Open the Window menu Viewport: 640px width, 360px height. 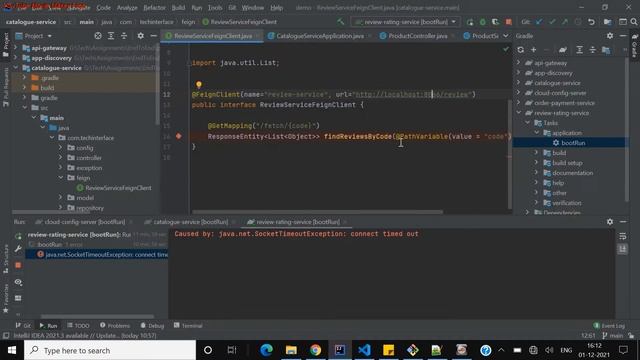pyautogui.click(x=253, y=8)
